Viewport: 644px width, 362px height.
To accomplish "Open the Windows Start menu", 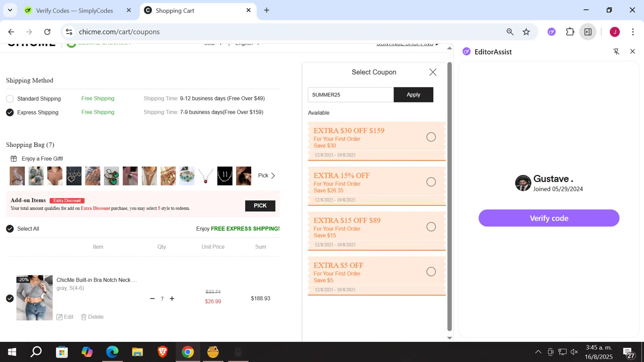I will pyautogui.click(x=12, y=352).
